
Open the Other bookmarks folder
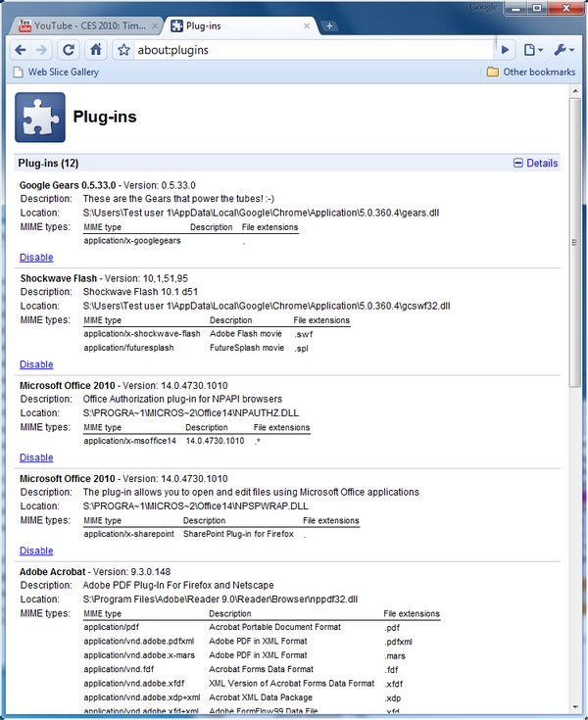click(x=531, y=72)
